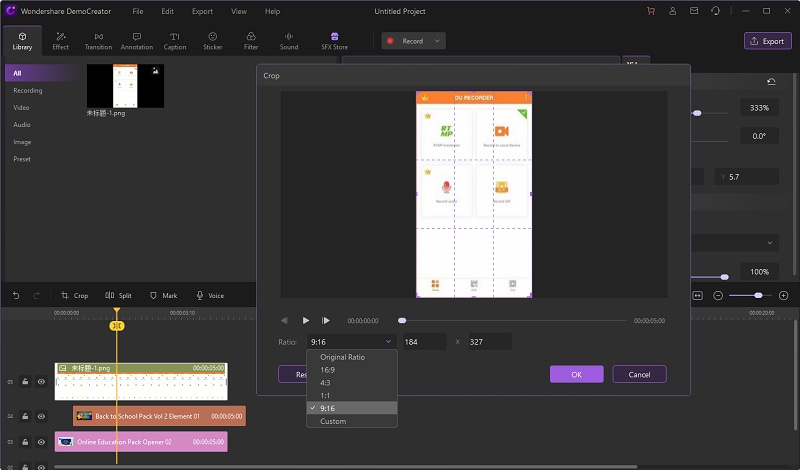Viewport: 800px width, 470px height.
Task: Click the timeline zoom out minus icon
Action: (718, 295)
